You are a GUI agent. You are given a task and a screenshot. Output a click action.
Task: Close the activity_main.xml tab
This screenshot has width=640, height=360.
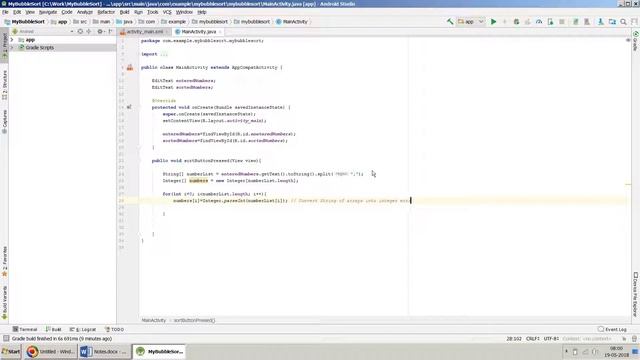coord(167,31)
